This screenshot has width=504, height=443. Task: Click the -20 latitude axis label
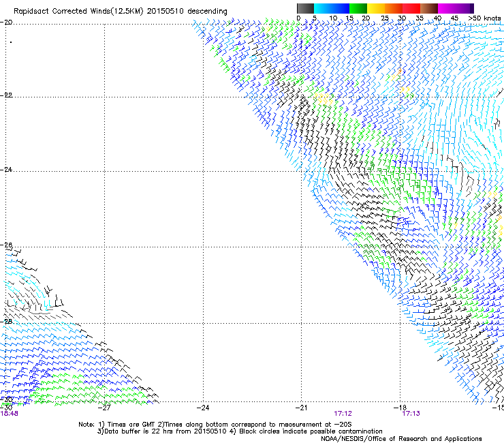coord(6,22)
